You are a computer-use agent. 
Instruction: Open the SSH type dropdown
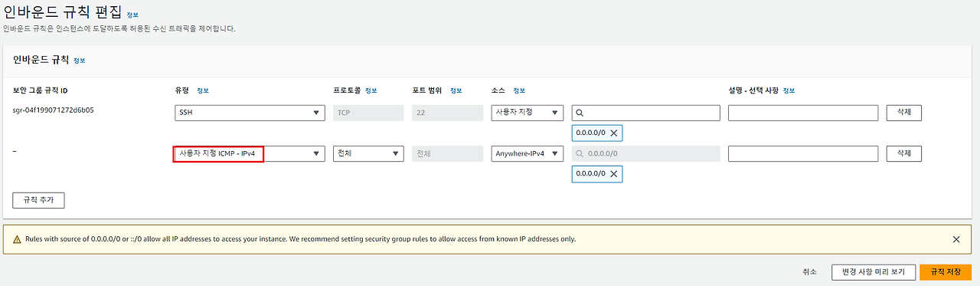click(x=250, y=113)
